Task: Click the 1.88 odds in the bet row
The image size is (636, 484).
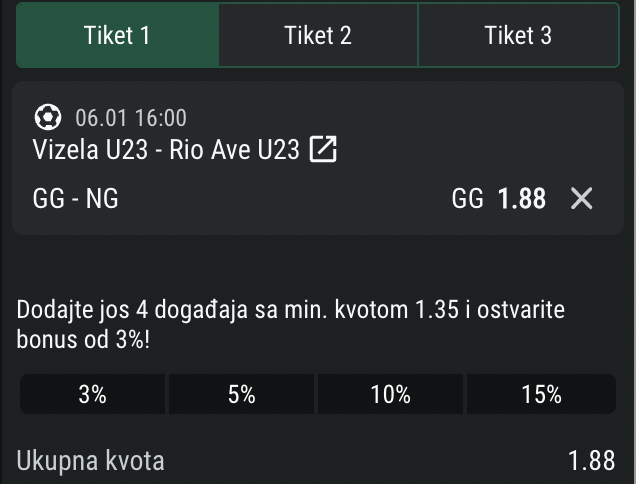Action: coord(521,198)
